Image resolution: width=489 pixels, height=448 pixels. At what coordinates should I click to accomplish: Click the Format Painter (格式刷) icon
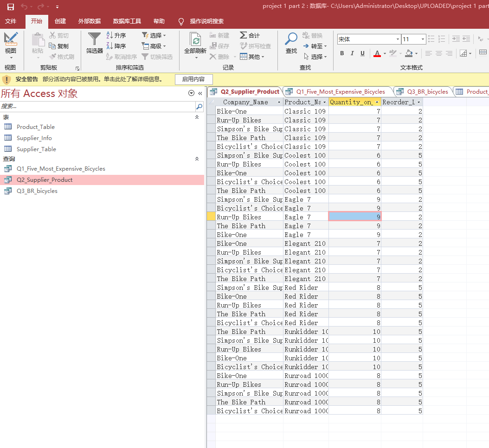tap(52, 57)
